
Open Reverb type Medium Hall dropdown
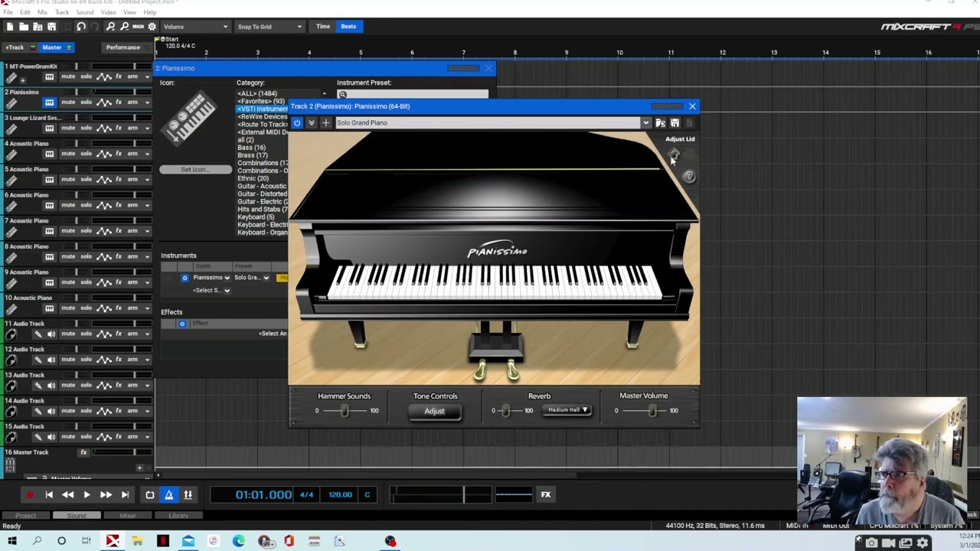point(567,410)
